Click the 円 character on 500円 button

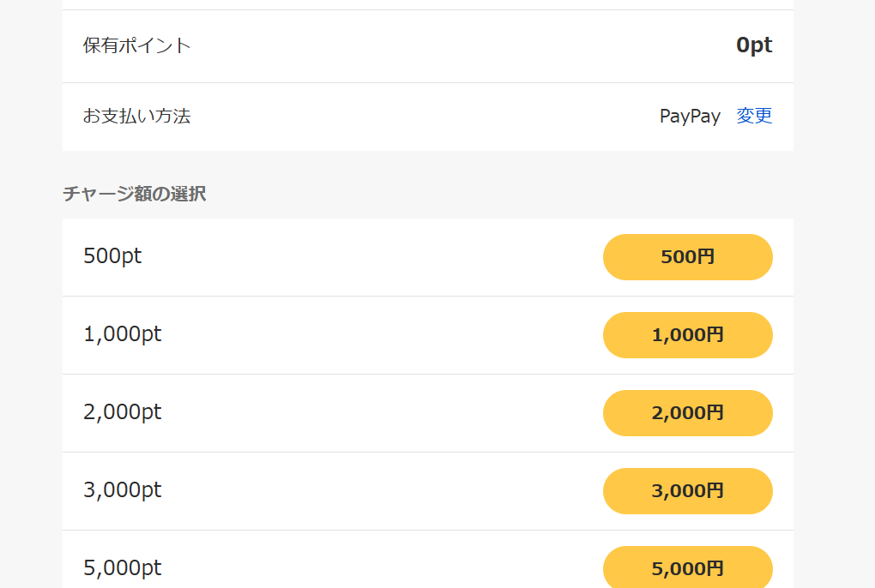coord(706,256)
